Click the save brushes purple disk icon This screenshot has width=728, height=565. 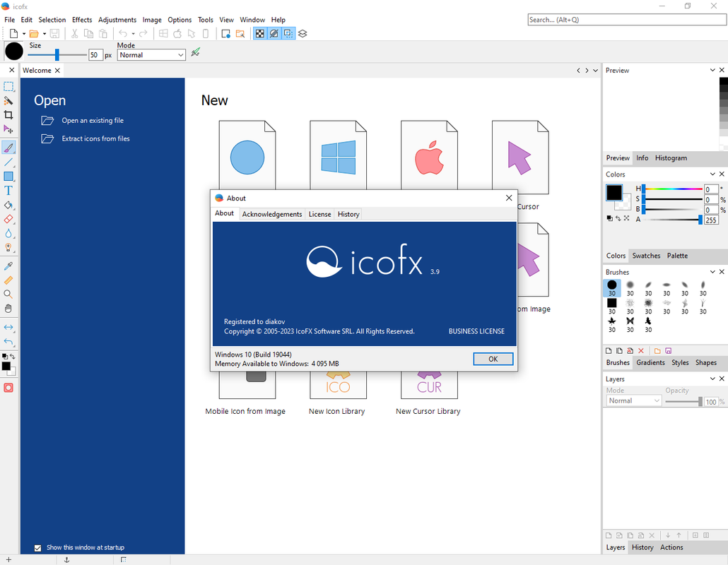[x=668, y=351]
